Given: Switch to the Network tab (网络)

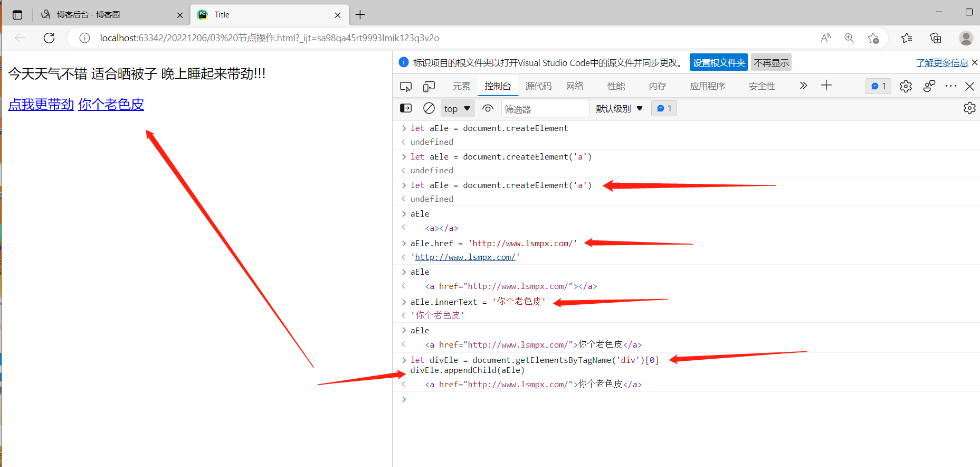Looking at the screenshot, I should coord(575,86).
